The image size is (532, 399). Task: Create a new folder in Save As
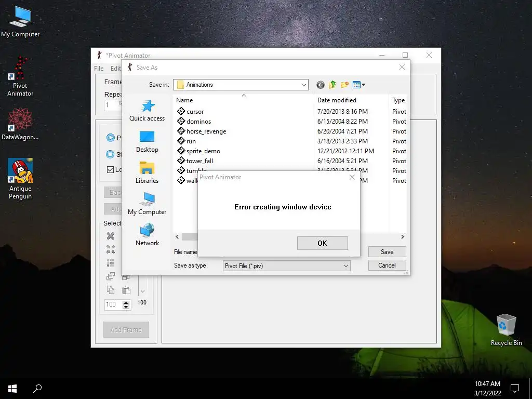click(x=344, y=85)
